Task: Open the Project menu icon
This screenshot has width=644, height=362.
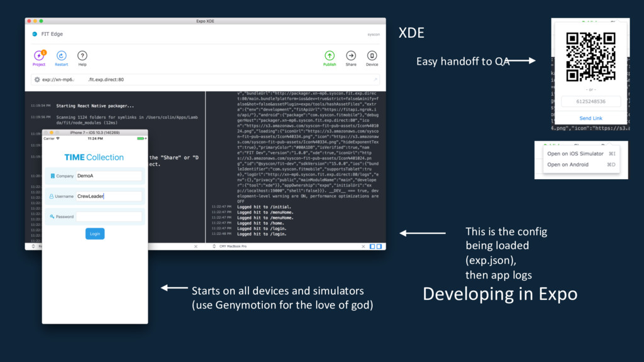Action: tap(39, 55)
